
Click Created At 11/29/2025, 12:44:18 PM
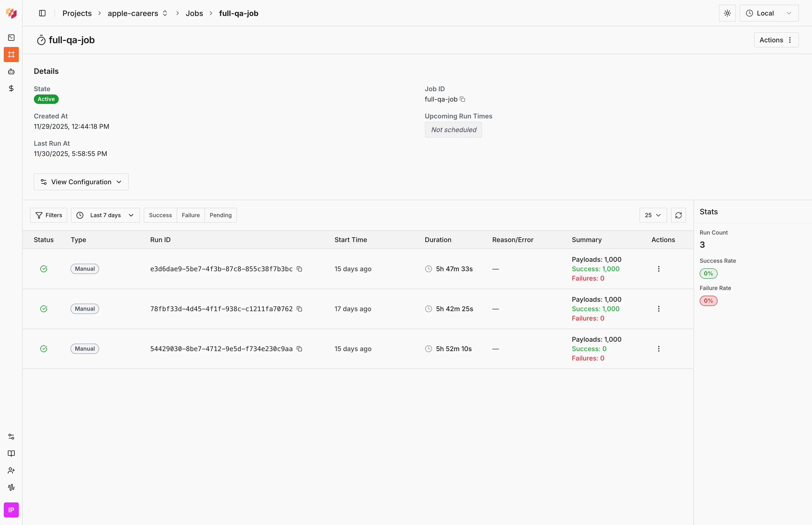coord(72,126)
